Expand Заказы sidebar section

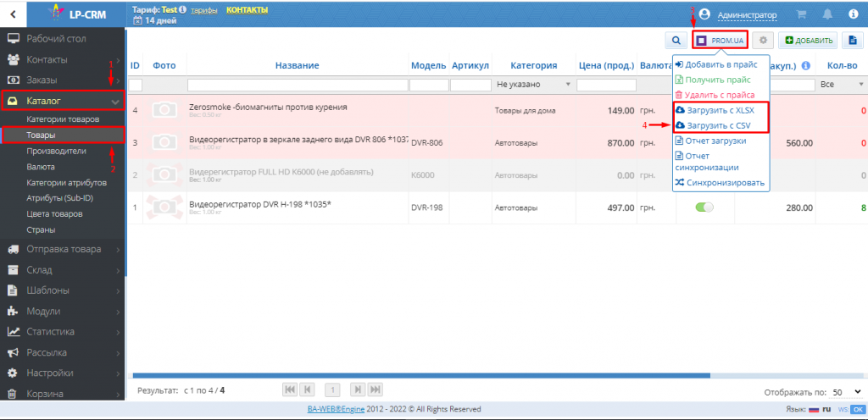click(63, 80)
